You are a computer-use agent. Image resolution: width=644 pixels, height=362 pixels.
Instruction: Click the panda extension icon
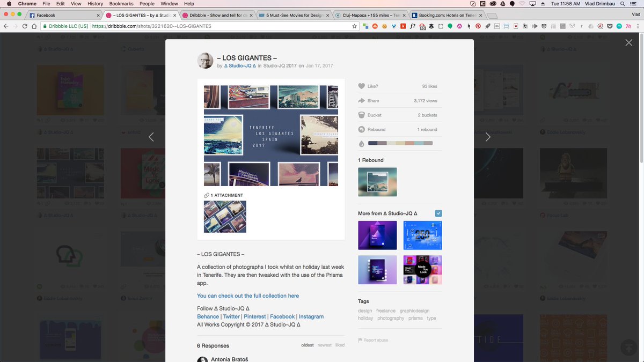point(544,26)
